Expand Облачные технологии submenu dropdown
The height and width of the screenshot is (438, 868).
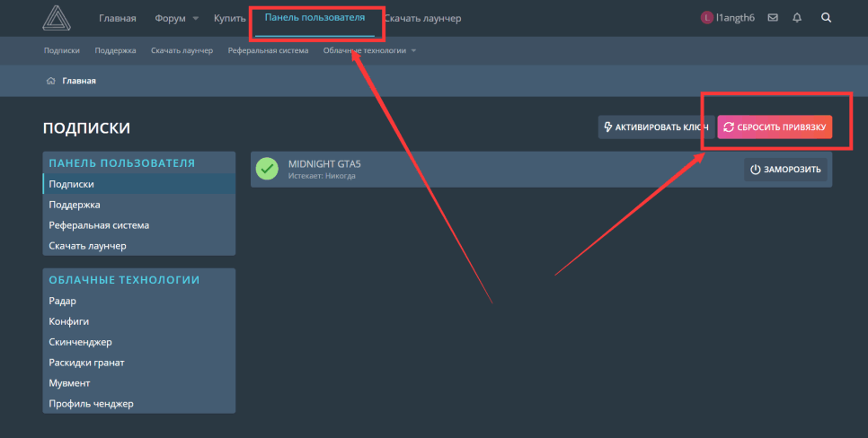pos(413,50)
